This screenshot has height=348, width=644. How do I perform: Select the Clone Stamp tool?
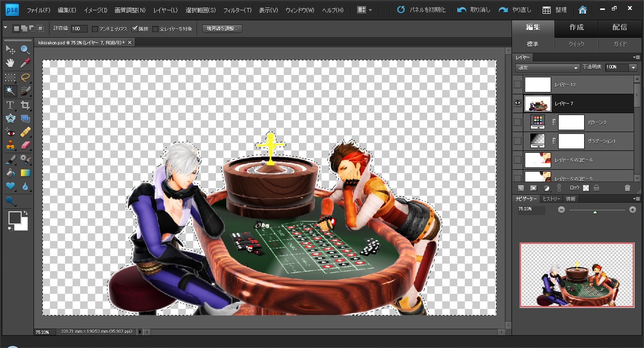coord(10,145)
